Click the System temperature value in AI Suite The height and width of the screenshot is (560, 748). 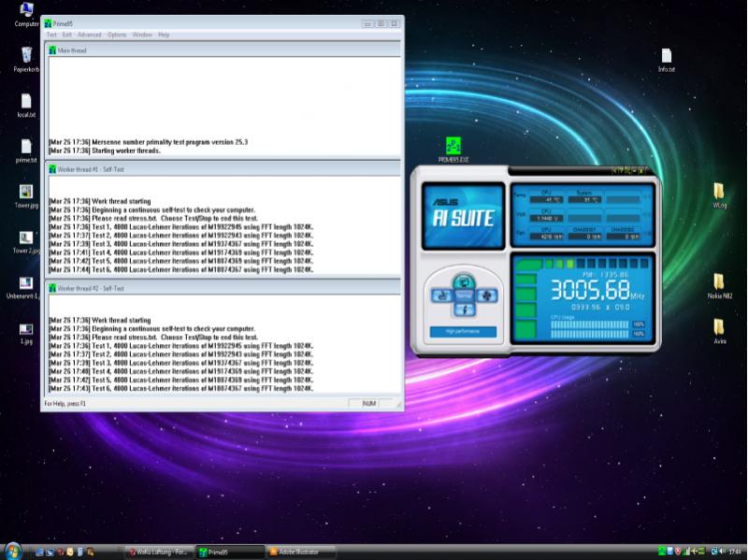tap(584, 200)
